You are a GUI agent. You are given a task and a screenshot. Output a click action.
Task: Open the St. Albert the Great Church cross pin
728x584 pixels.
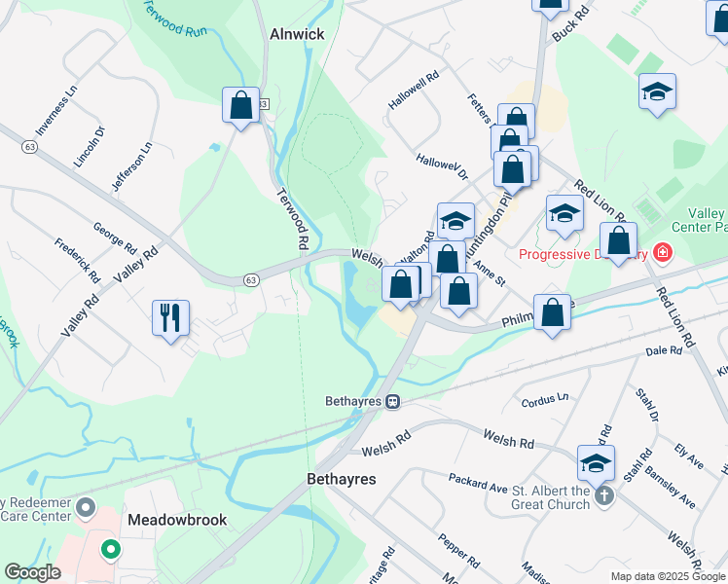[x=603, y=496]
